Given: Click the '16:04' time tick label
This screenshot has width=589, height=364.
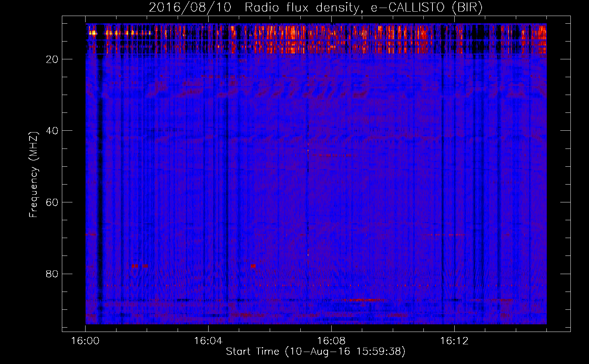Looking at the screenshot, I should click(x=208, y=341).
